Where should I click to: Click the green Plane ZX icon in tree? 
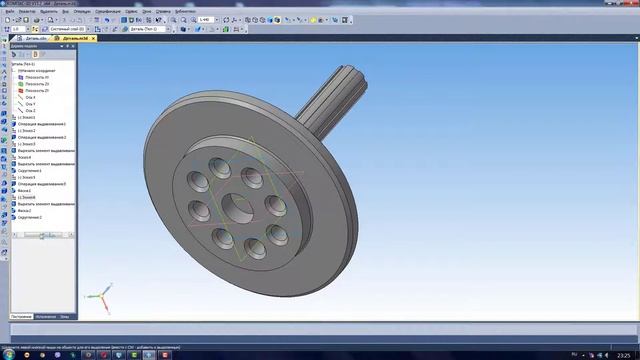(21, 84)
